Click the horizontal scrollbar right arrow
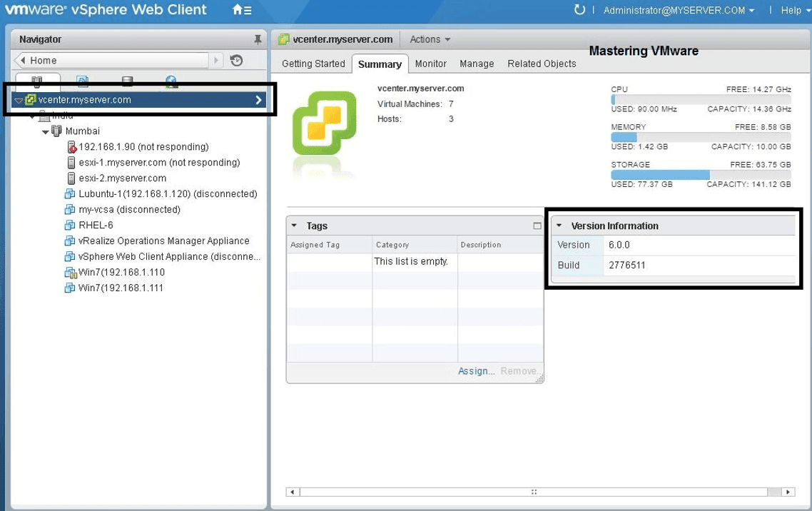The image size is (812, 511). pyautogui.click(x=788, y=492)
